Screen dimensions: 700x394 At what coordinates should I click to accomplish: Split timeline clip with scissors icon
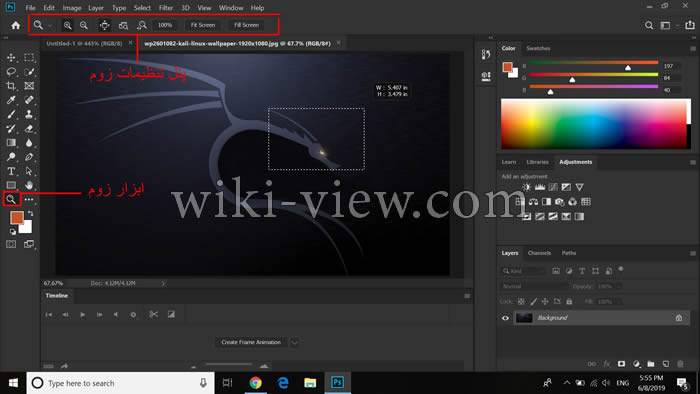click(x=154, y=315)
